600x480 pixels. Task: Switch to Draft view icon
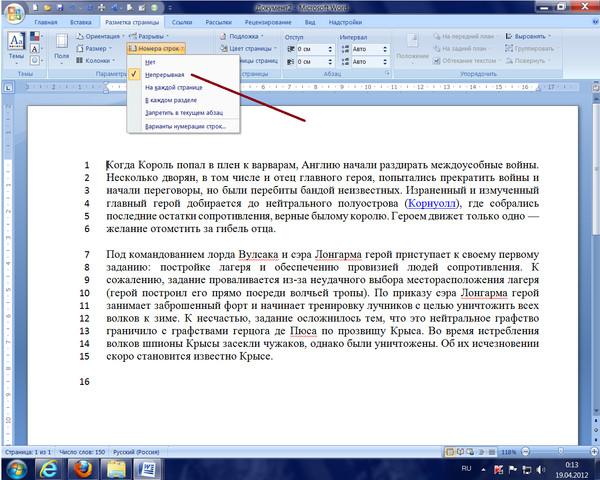[492, 452]
